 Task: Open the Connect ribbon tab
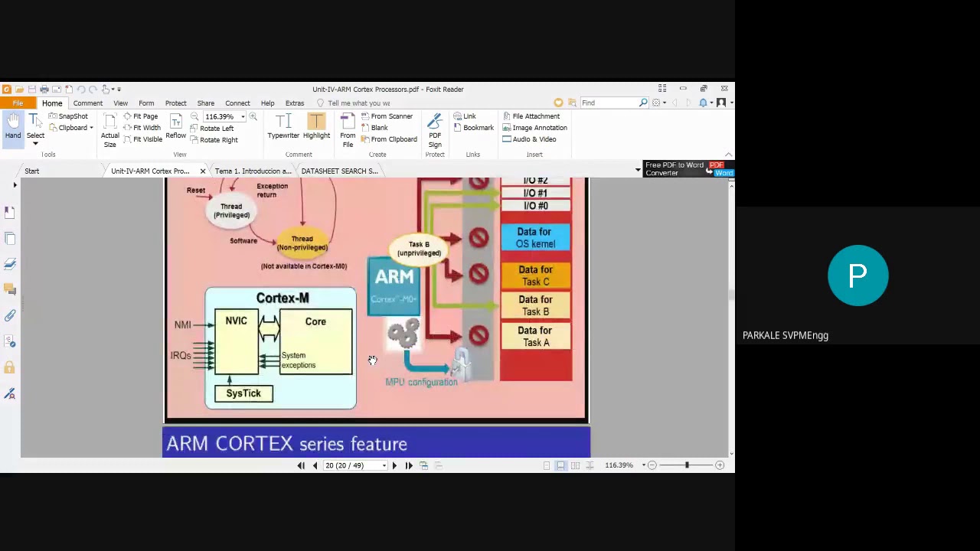pyautogui.click(x=237, y=103)
